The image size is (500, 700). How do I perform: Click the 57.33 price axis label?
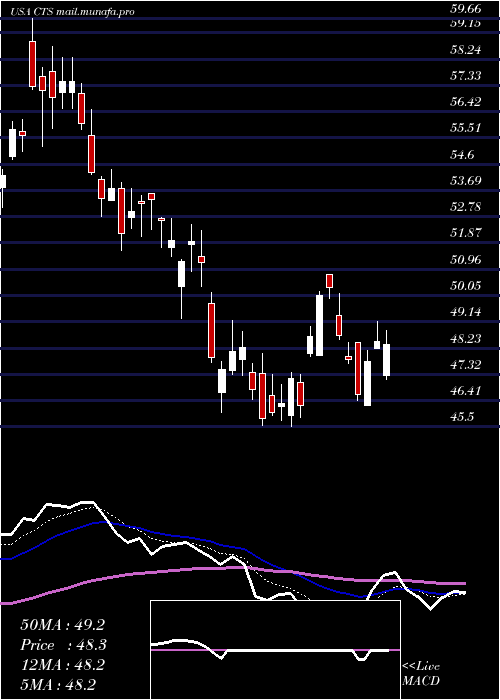(466, 76)
